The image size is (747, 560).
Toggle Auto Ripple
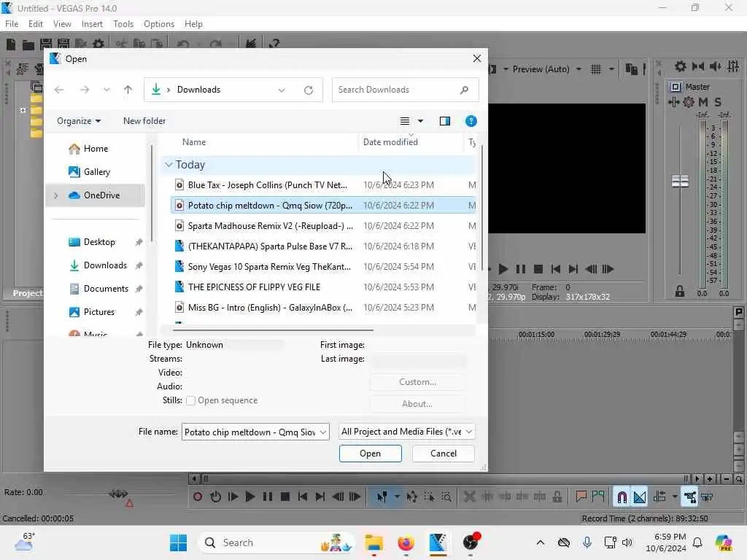pyautogui.click(x=659, y=497)
